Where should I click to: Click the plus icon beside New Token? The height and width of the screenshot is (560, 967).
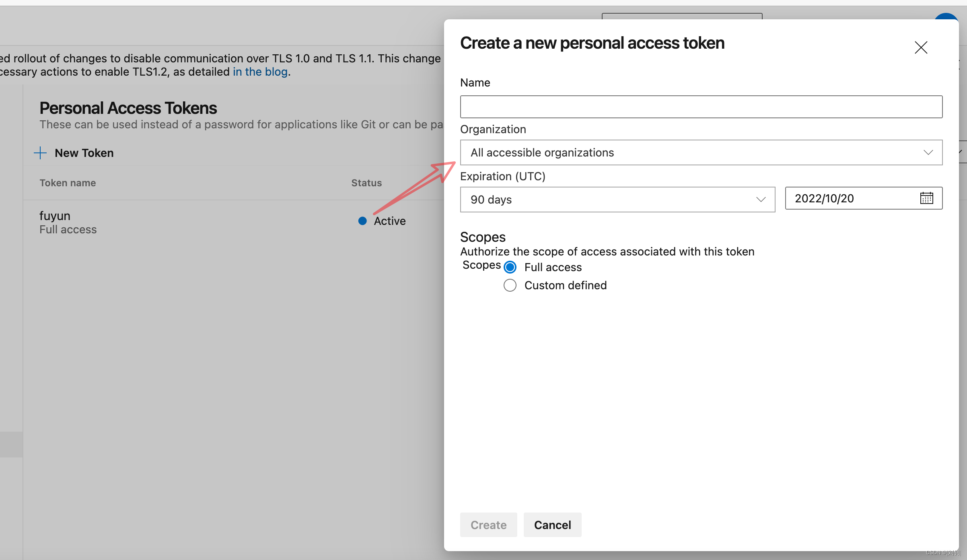click(40, 153)
